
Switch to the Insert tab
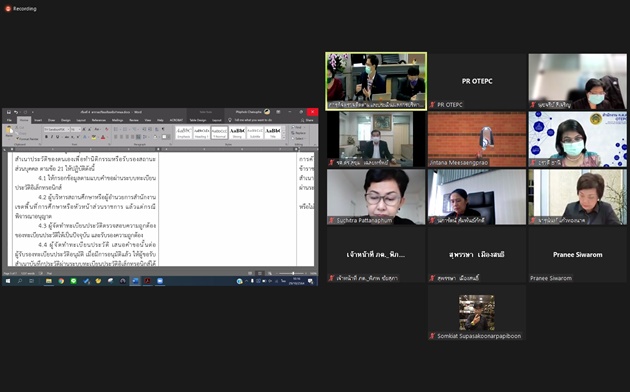point(38,120)
